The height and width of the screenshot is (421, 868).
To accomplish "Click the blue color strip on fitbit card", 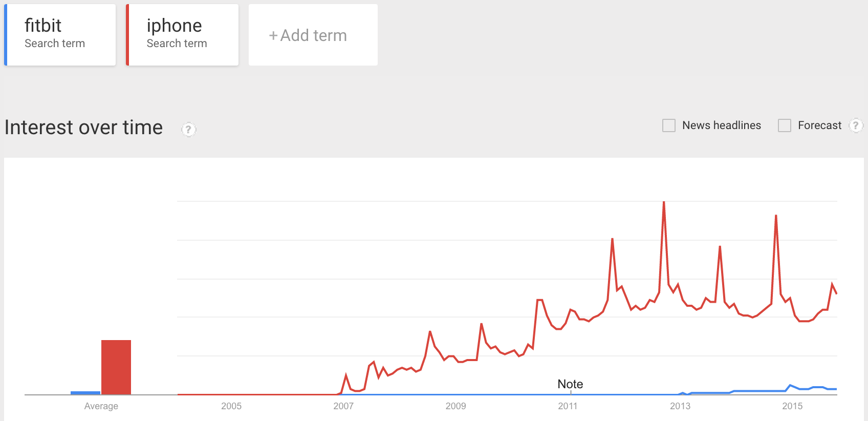I will (6, 35).
